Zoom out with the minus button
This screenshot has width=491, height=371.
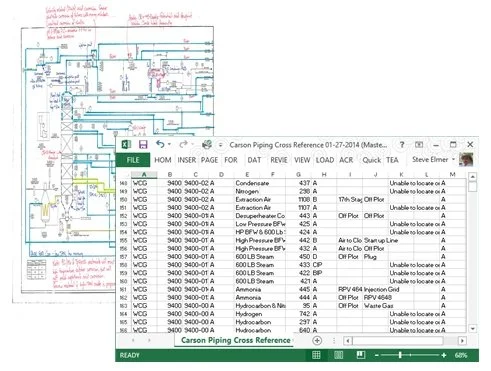click(x=377, y=356)
